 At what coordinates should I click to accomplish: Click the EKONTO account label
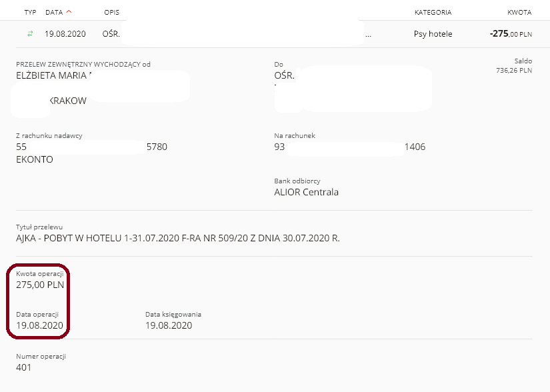(35, 159)
